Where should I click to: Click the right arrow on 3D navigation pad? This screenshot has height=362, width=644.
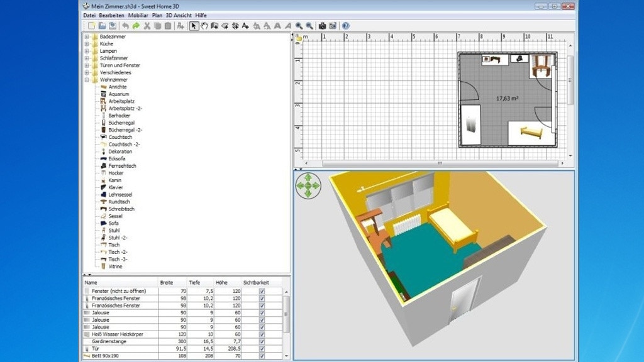[x=316, y=185]
